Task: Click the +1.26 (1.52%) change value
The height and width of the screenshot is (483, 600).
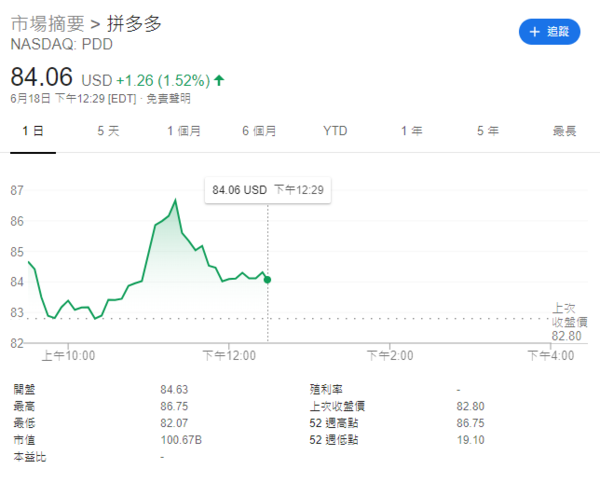Action: click(x=163, y=81)
